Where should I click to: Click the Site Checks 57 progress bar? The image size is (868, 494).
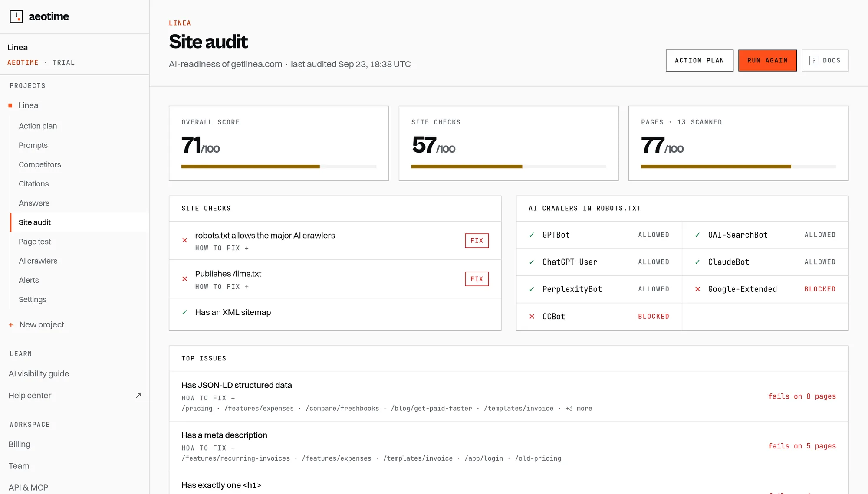509,167
